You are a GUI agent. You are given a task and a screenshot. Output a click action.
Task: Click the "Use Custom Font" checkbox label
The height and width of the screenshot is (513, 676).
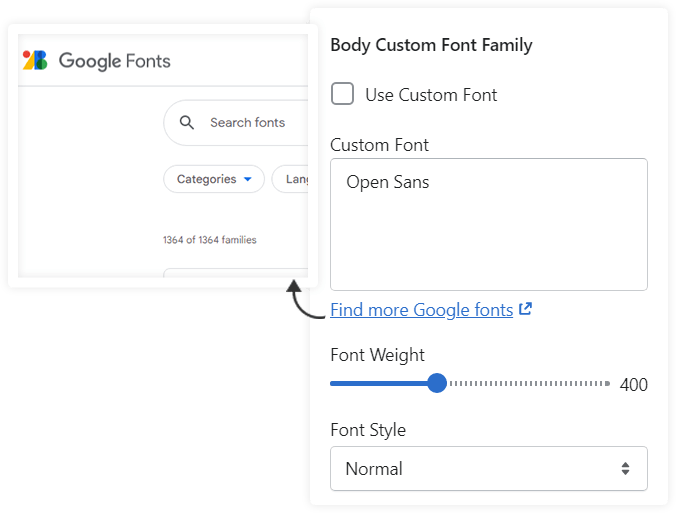click(x=431, y=95)
